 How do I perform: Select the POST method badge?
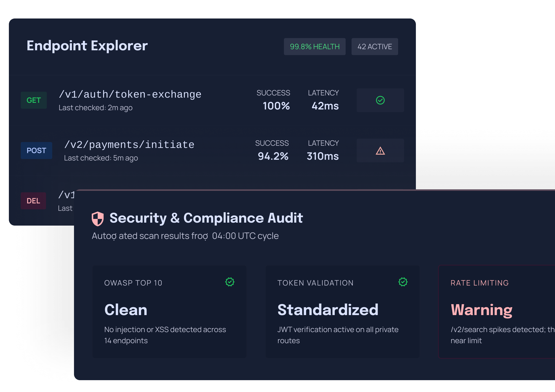36,151
